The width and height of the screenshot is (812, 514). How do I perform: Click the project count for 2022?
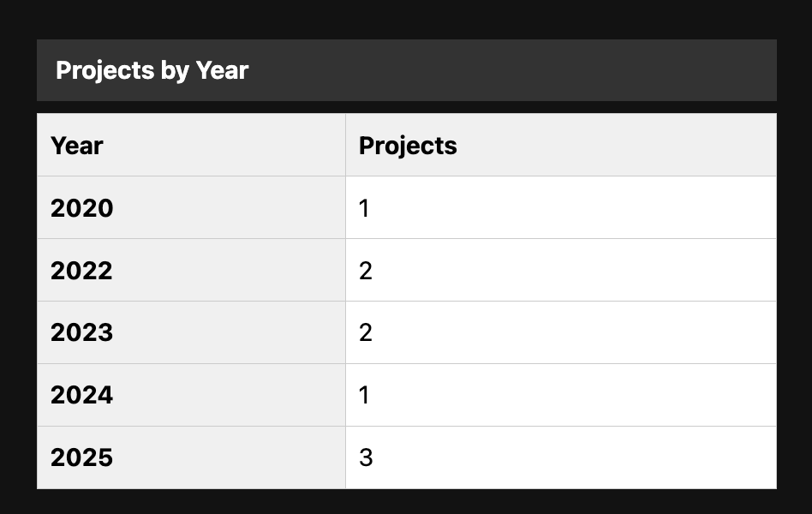point(366,271)
